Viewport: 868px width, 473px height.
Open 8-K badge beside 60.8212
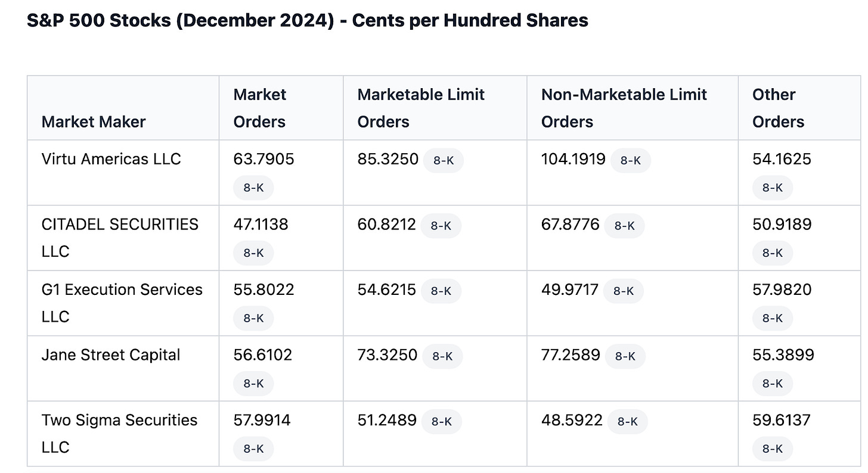[441, 226]
